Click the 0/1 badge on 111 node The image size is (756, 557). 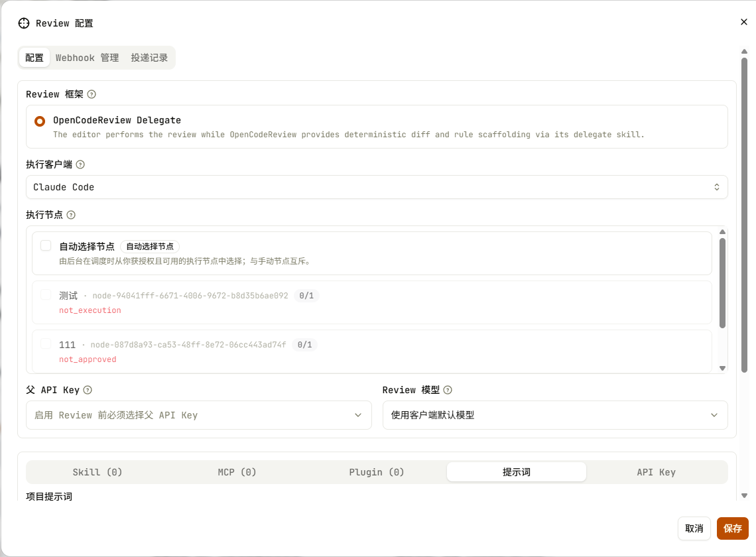point(304,345)
